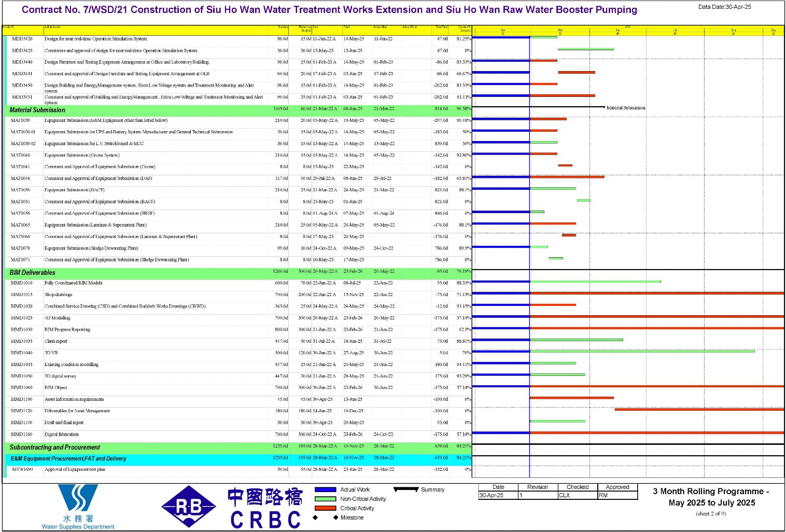786x532 pixels.
Task: Click the Water Supplies Department logo
Action: pos(78,507)
